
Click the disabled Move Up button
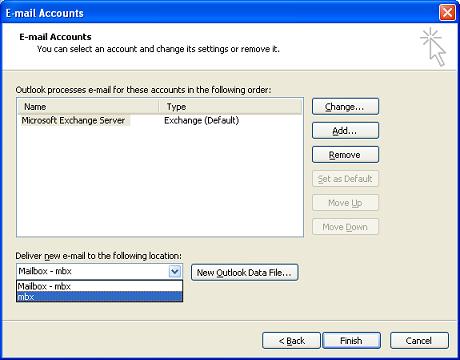tap(345, 203)
